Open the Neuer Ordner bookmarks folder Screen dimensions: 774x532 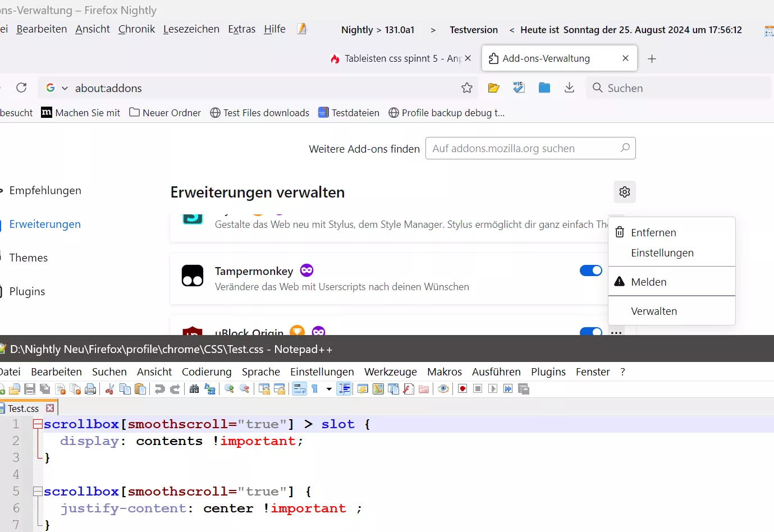(165, 113)
